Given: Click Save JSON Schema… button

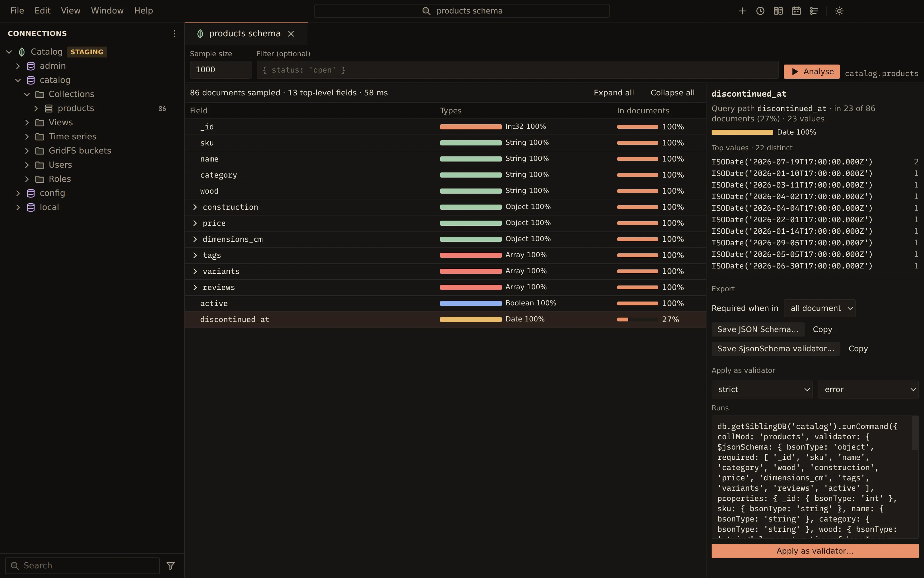Looking at the screenshot, I should click(757, 329).
